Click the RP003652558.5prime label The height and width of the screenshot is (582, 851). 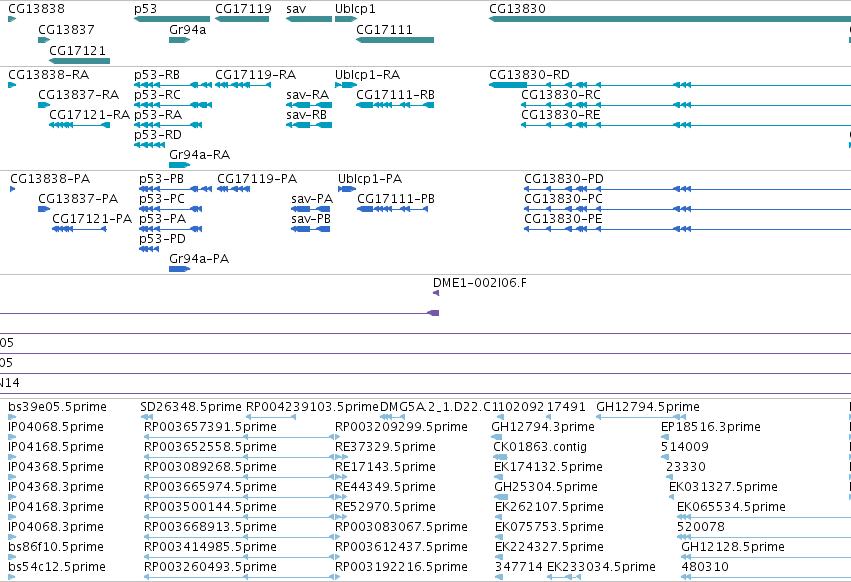(210, 447)
